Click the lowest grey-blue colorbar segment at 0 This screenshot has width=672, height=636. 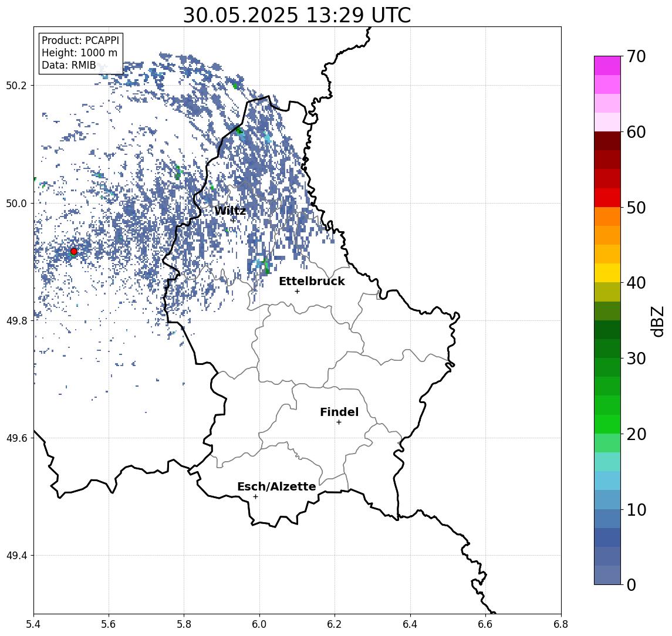[607, 575]
